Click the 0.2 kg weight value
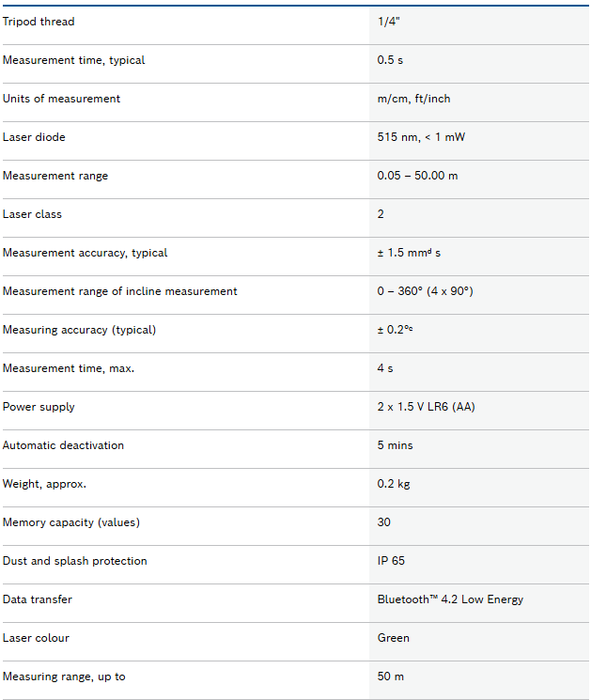Screen dimensions: 591x700 coord(394,484)
